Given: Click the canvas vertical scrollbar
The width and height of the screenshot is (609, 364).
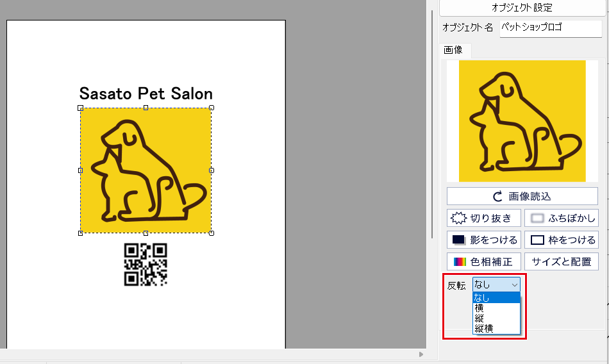Looking at the screenshot, I should pos(432,124).
